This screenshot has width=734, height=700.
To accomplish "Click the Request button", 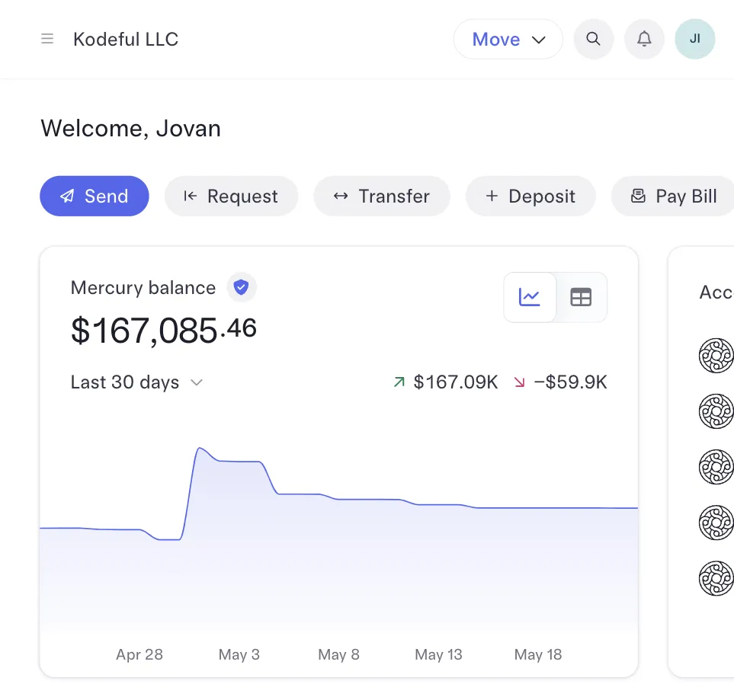I will tap(231, 196).
